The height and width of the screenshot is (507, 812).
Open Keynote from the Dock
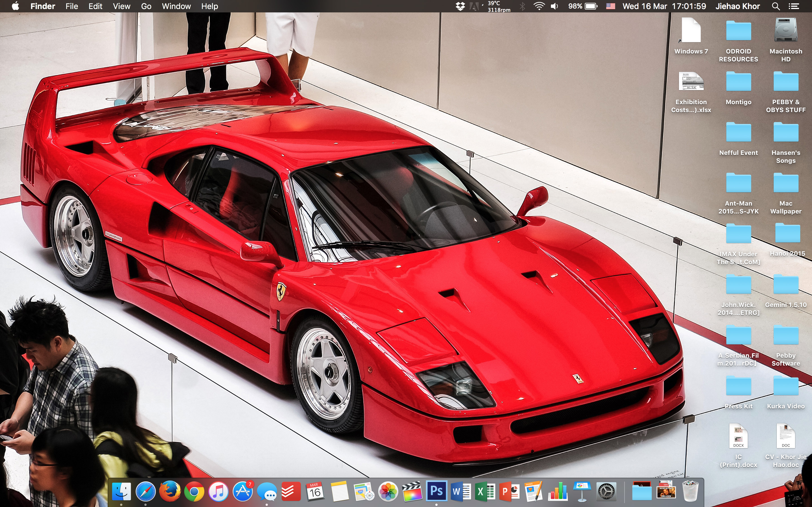(582, 492)
